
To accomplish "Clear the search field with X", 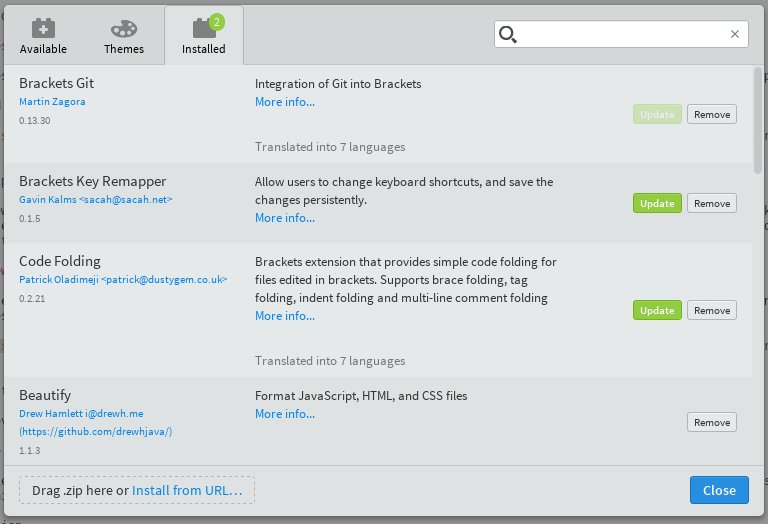I will click(734, 34).
